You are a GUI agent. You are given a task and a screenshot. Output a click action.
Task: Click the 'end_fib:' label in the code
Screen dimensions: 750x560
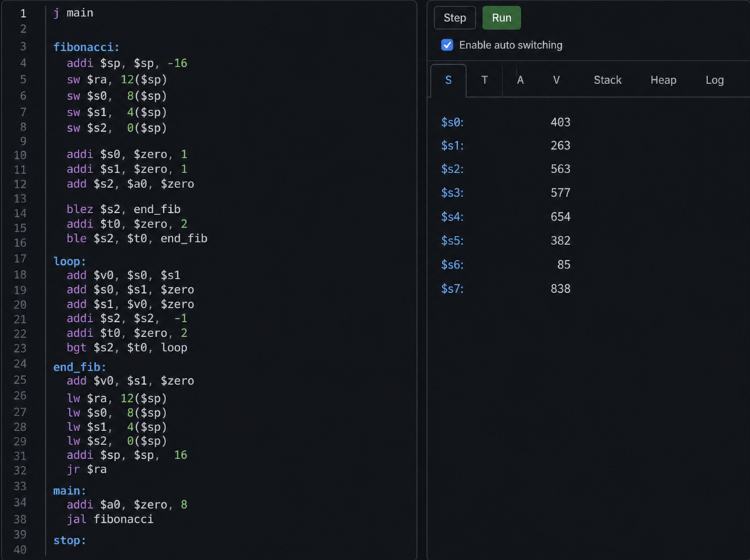point(79,367)
